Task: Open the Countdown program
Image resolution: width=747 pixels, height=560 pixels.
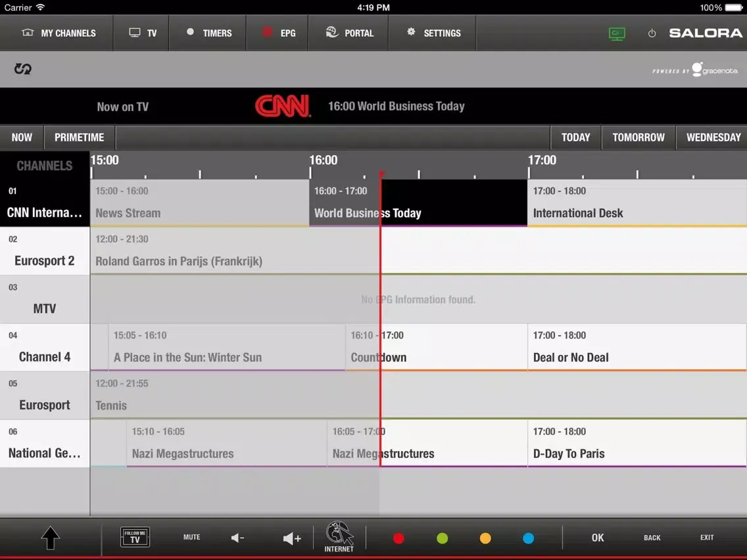Action: (x=437, y=347)
